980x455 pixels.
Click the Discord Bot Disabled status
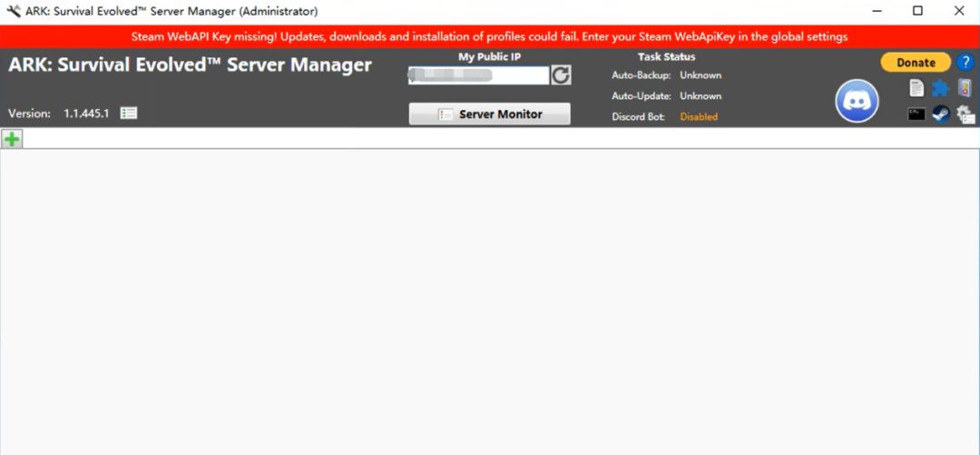click(699, 116)
